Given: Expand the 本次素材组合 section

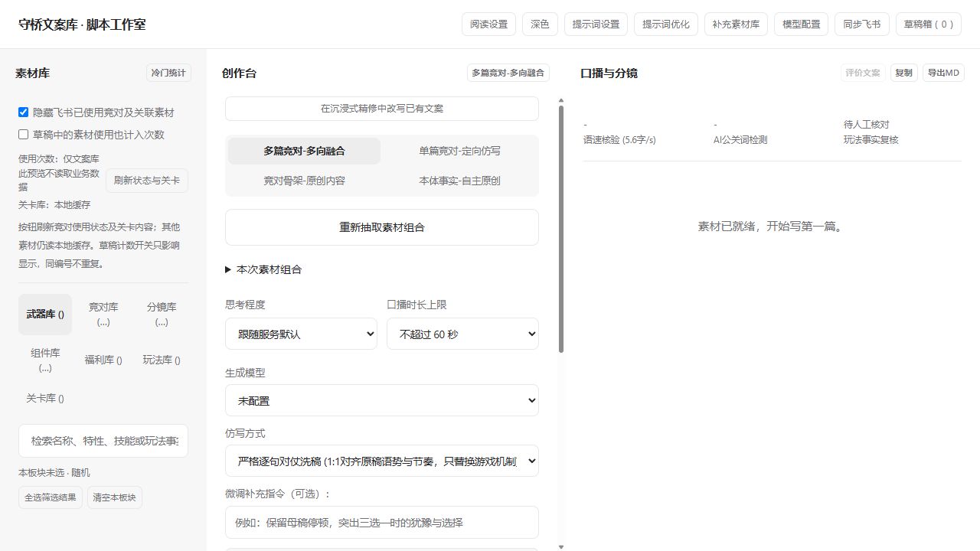Looking at the screenshot, I should 263,269.
